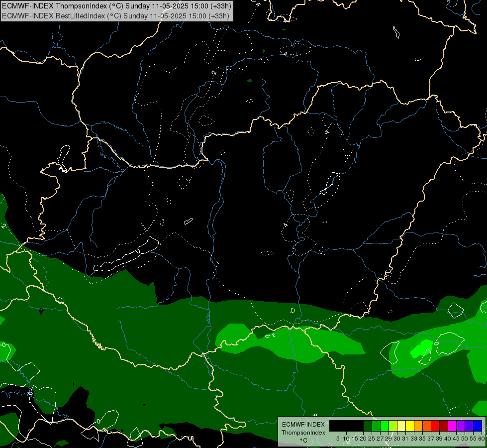Select the dark green 20–25 legend swatch

pos(368,426)
